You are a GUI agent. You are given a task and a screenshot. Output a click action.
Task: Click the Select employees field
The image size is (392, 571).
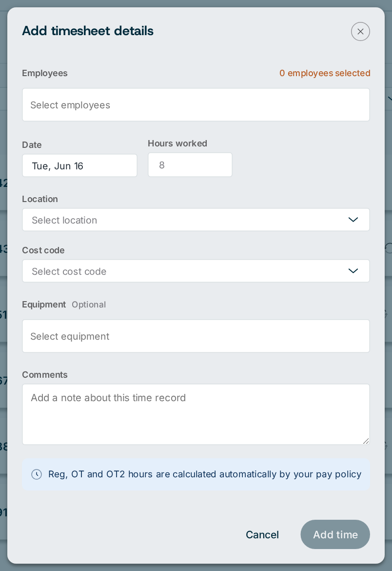(196, 105)
